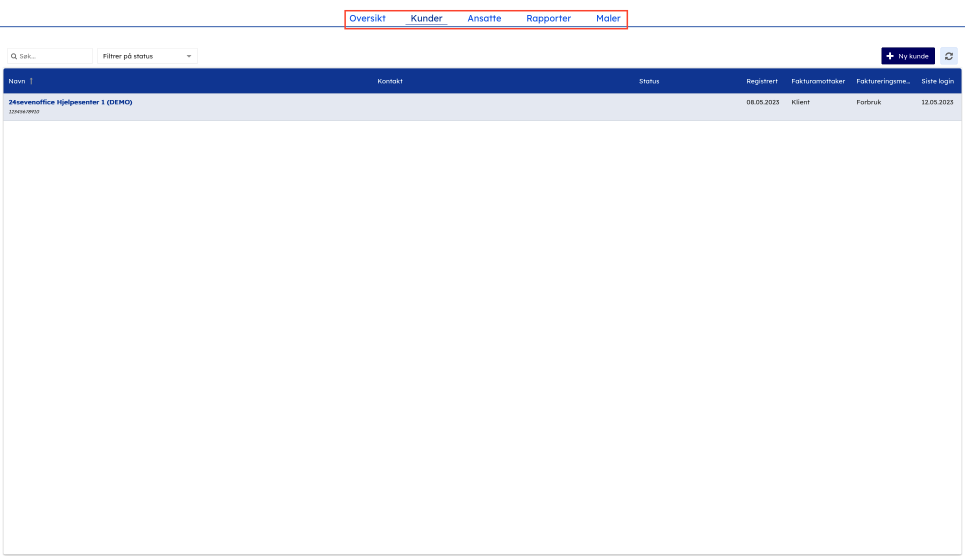Screen dimensions: 965x560
Task: Click the search magnifier icon
Action: (14, 56)
